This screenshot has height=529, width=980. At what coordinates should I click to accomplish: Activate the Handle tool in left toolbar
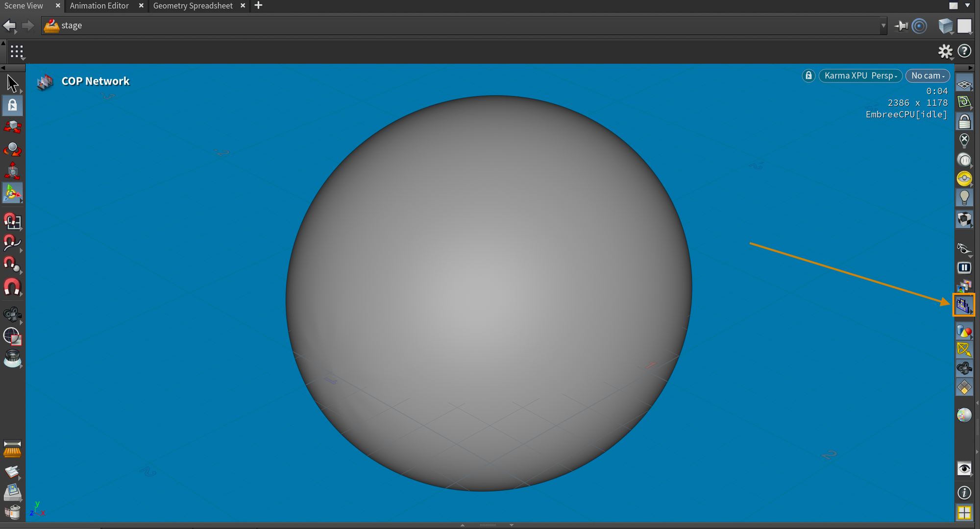pos(12,193)
